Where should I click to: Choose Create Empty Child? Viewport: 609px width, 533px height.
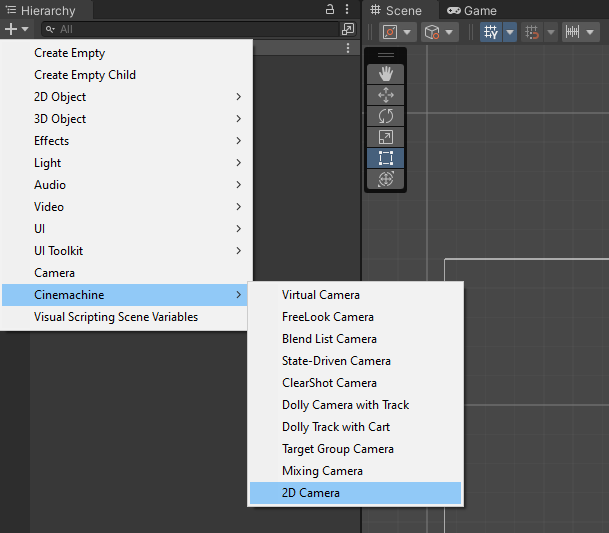(127, 75)
